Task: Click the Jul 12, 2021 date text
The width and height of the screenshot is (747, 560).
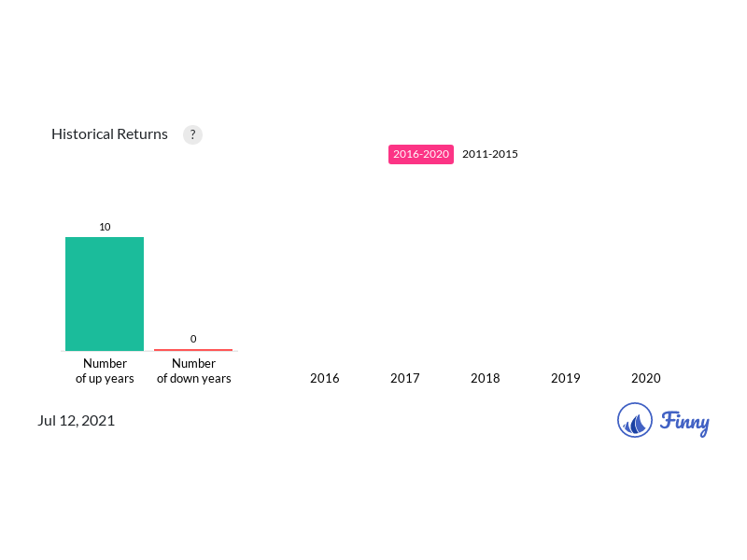Action: pos(77,421)
